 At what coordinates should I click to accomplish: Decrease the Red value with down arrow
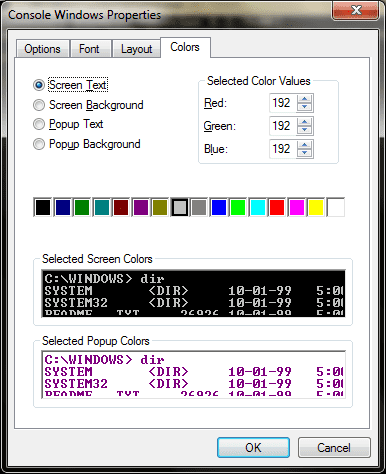point(304,107)
